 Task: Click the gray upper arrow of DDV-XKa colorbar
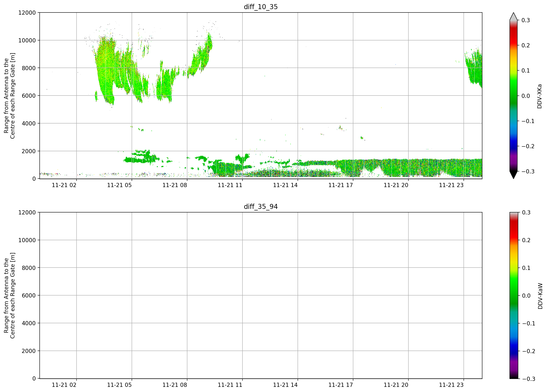point(513,16)
